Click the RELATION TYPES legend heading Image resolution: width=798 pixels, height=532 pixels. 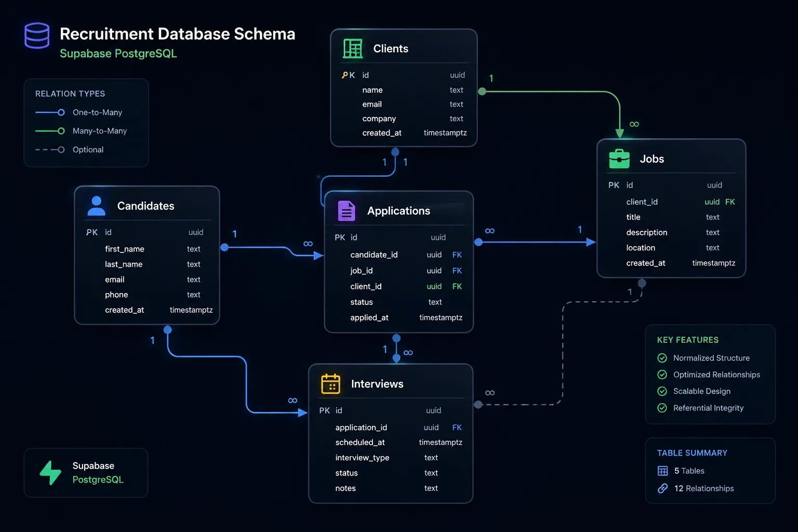(x=70, y=94)
